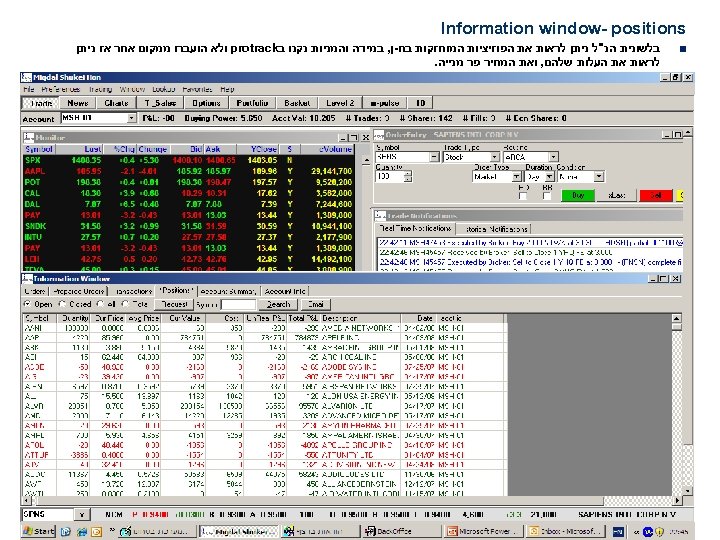This screenshot has height=540, width=720.
Task: Open the Portfolio toolbar button
Action: point(252,103)
